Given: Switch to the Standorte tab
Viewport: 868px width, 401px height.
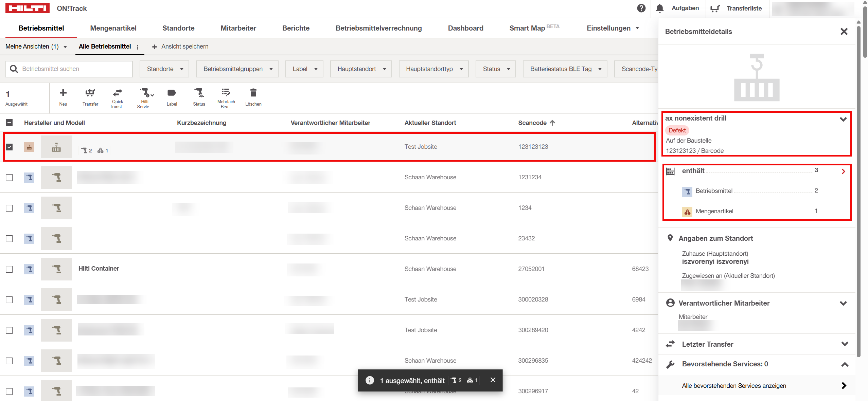Looking at the screenshot, I should tap(178, 28).
